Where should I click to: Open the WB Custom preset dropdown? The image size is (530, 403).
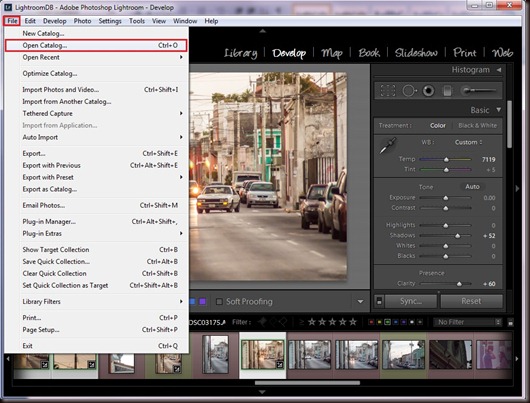click(x=468, y=142)
